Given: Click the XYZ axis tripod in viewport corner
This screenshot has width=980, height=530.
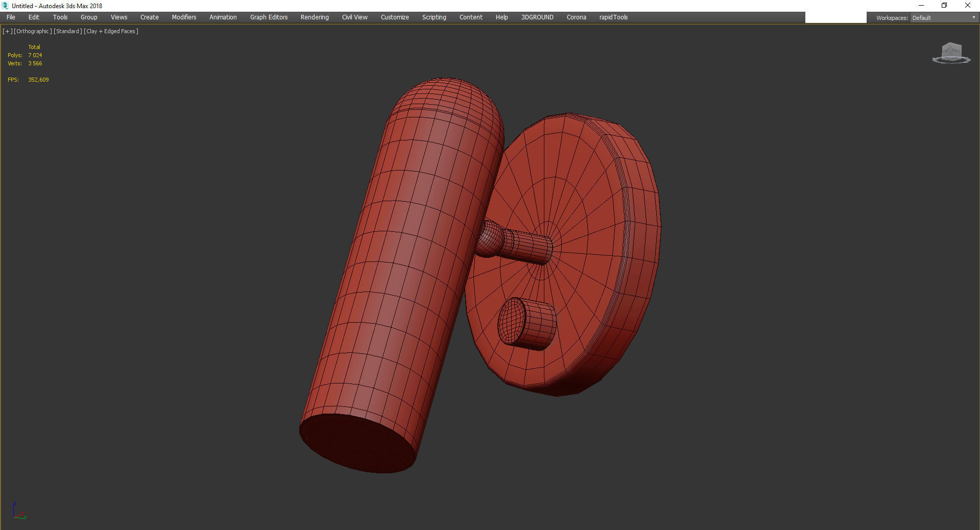Looking at the screenshot, I should (x=19, y=511).
